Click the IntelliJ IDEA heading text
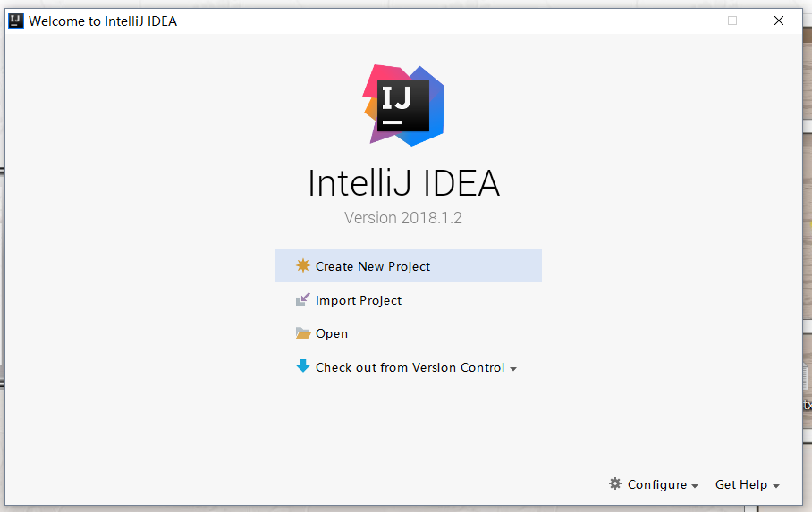Screen dimensions: 812x512 pos(404,183)
